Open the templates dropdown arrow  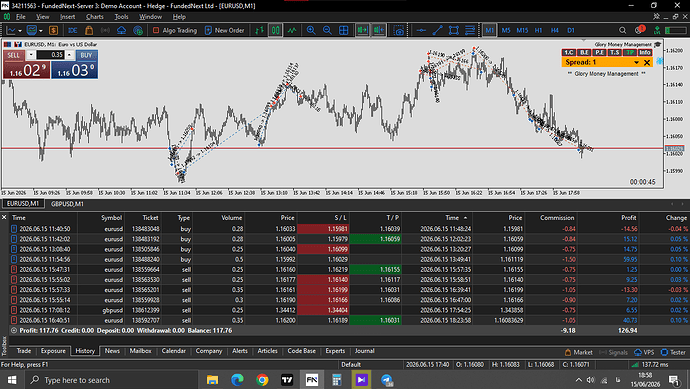[x=40, y=30]
